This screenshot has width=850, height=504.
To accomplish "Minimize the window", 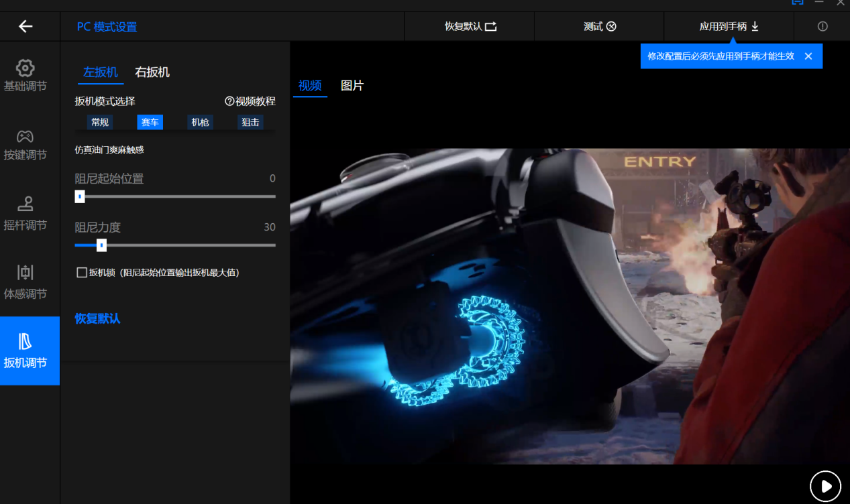I will tap(819, 3).
